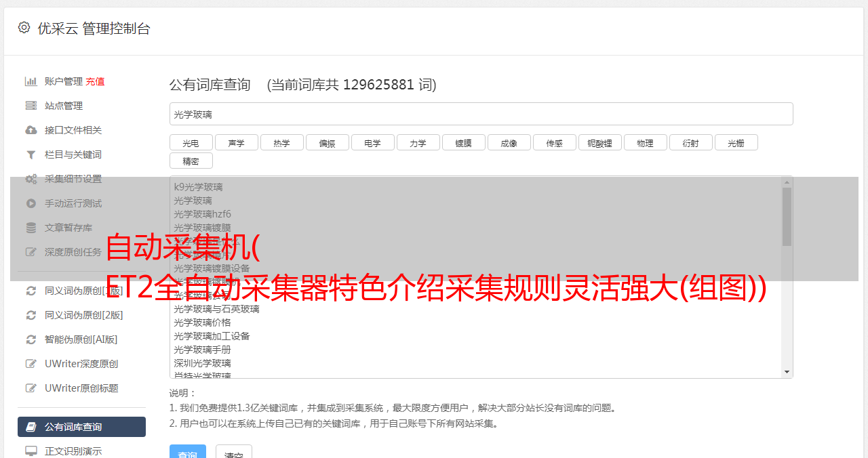Click the play icon for 手动运行测试
Viewport: 868px width, 458px height.
coord(31,203)
